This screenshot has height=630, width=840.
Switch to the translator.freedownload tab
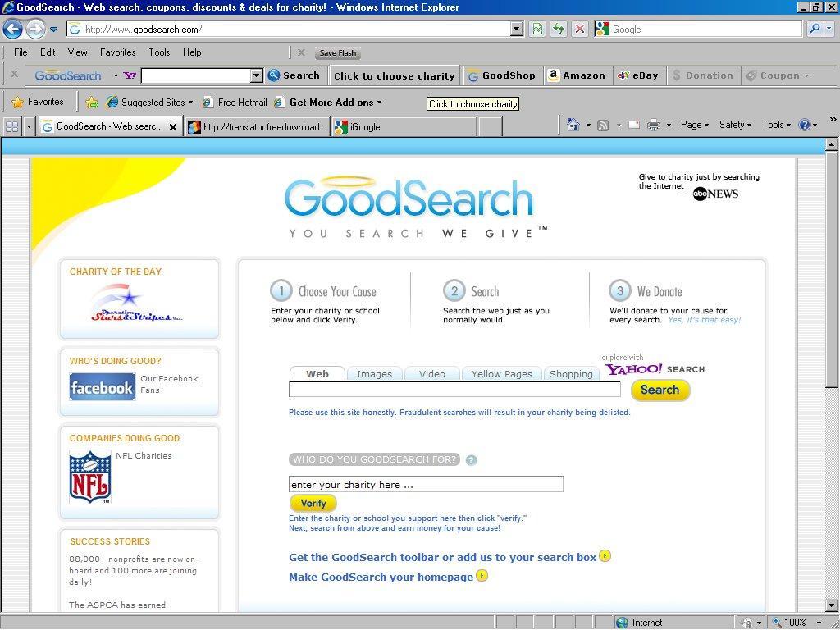tap(258, 126)
